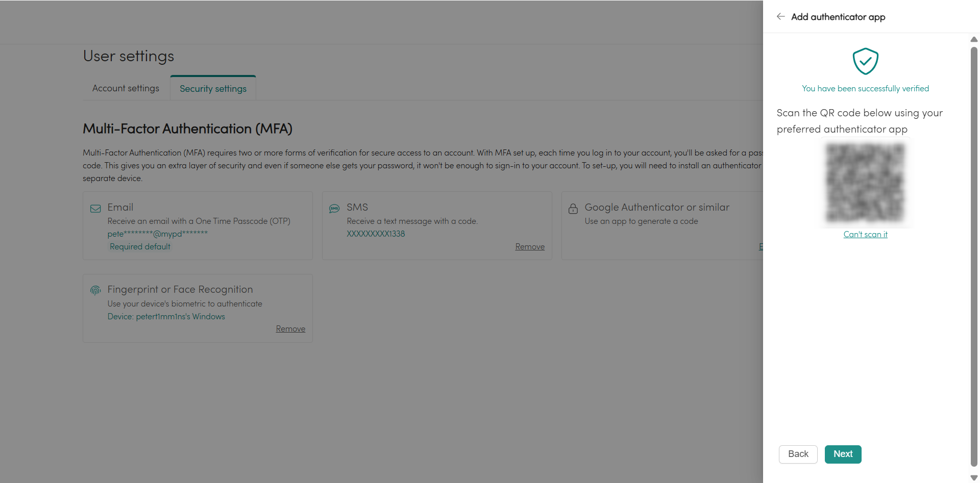Click the Back button
Screen dimensions: 980x483
click(798, 454)
